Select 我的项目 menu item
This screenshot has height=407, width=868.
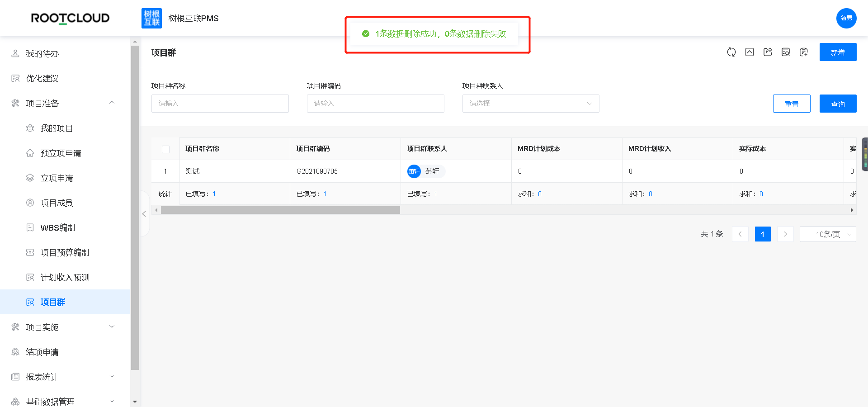point(65,128)
